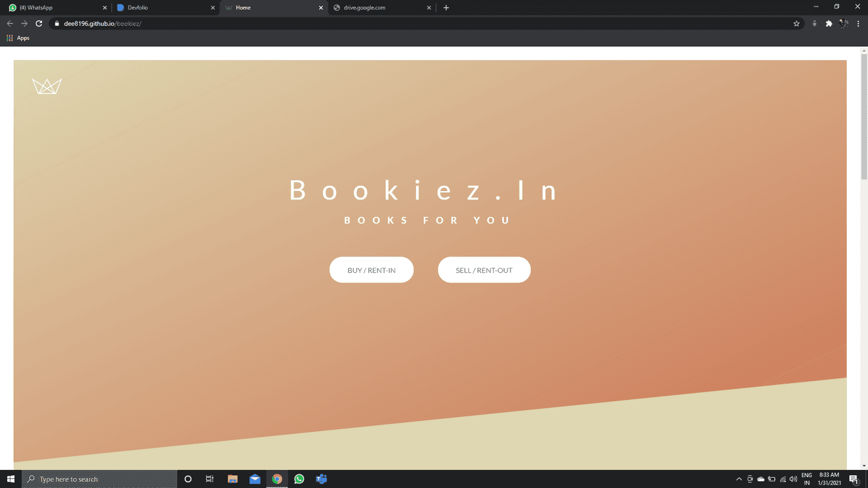
Task: Open the Chrome profile avatar
Action: pyautogui.click(x=844, y=23)
